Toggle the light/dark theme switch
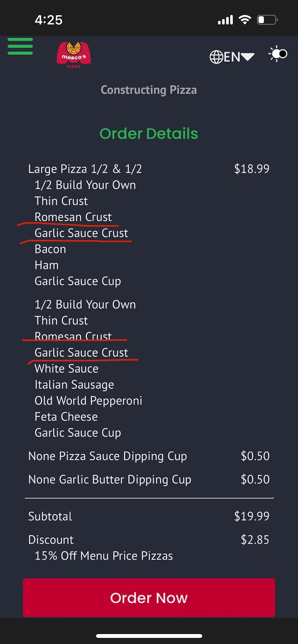 point(278,54)
